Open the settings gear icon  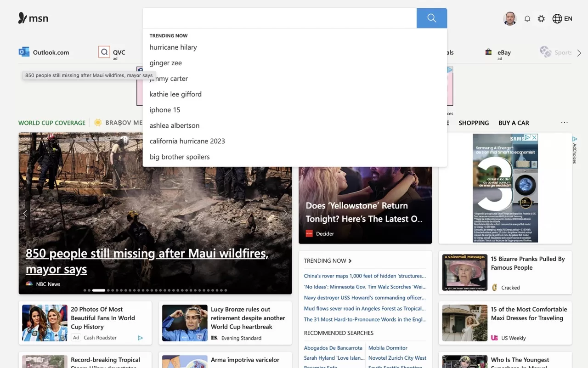(541, 19)
